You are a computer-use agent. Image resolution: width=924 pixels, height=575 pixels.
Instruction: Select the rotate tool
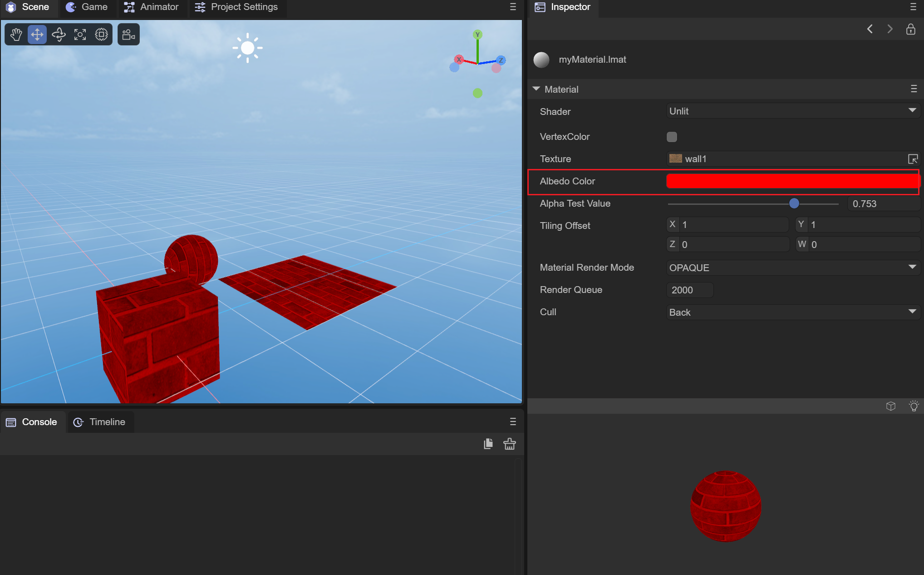click(59, 35)
